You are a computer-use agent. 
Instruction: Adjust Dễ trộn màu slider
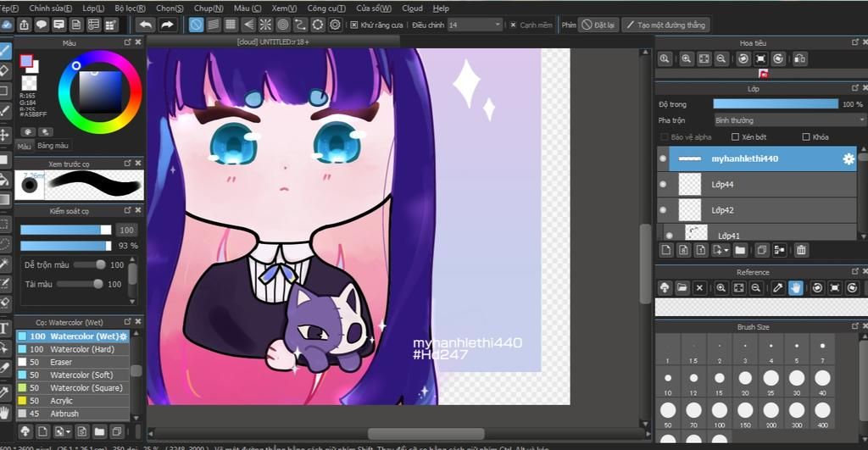(x=89, y=264)
